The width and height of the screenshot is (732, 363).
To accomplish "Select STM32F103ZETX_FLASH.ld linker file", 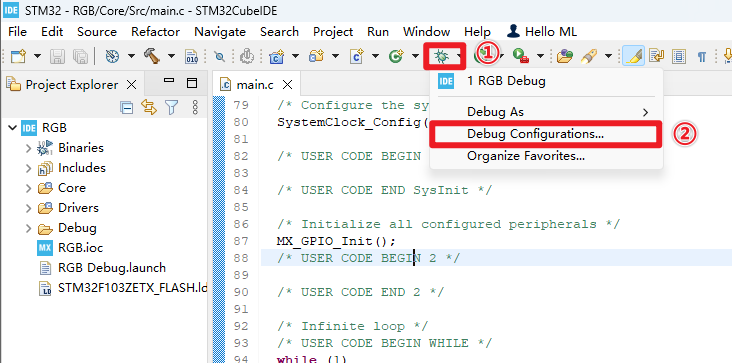I will 133,288.
